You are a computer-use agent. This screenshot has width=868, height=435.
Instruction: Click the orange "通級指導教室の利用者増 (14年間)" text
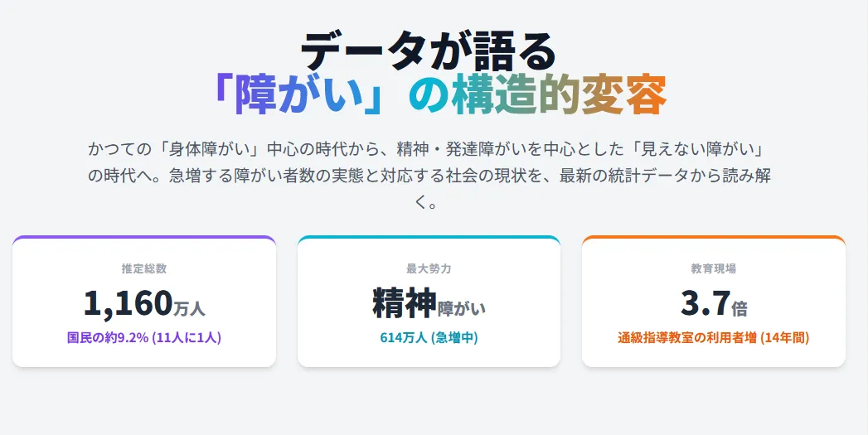(x=714, y=337)
